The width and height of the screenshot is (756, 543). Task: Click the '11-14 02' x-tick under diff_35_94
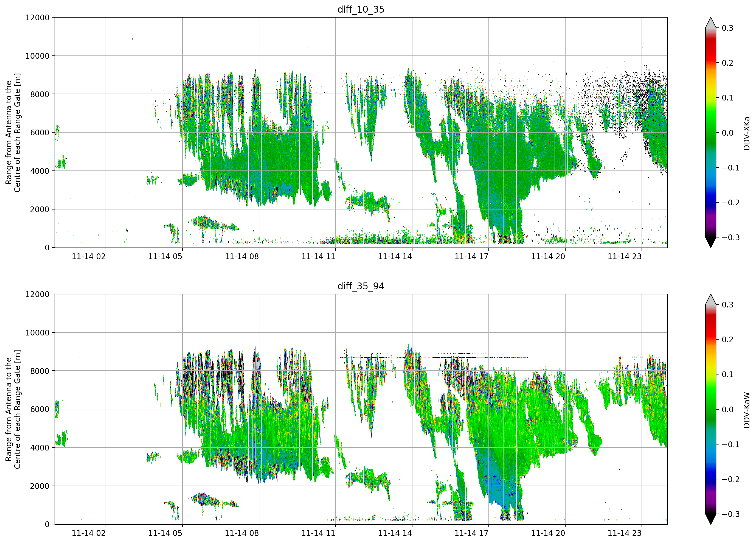tap(89, 533)
